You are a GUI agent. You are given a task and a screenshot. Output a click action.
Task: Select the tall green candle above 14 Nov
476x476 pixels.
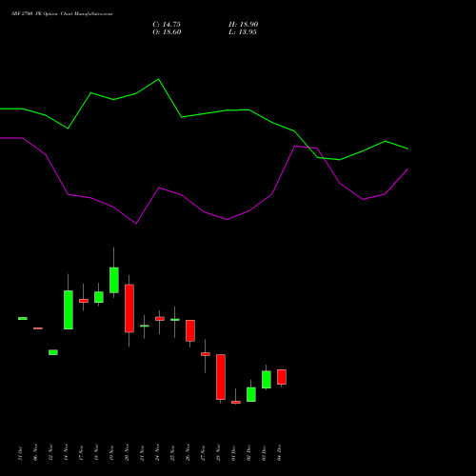click(x=69, y=309)
